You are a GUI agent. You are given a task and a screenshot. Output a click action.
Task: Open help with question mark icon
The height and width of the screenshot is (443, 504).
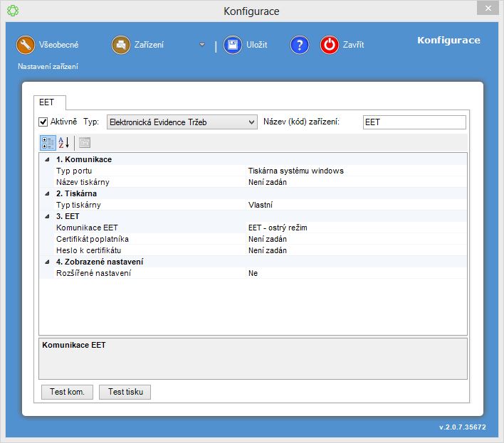[300, 45]
